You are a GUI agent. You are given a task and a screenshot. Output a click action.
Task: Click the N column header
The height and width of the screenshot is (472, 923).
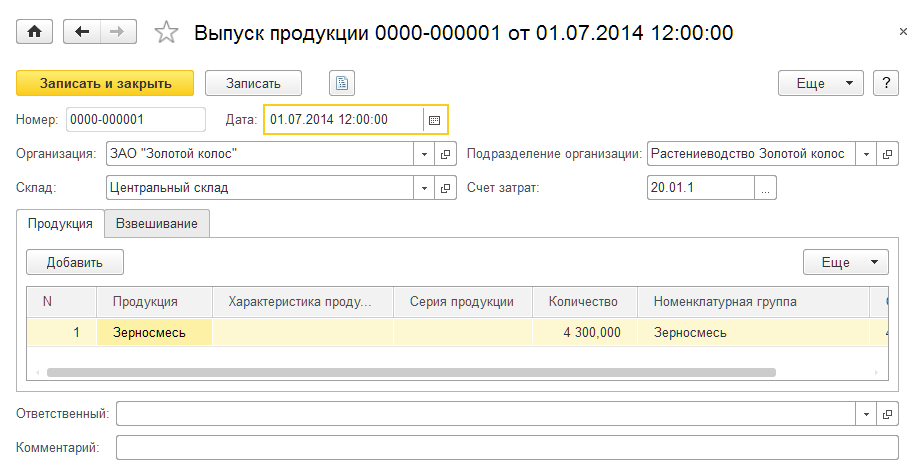(x=62, y=302)
